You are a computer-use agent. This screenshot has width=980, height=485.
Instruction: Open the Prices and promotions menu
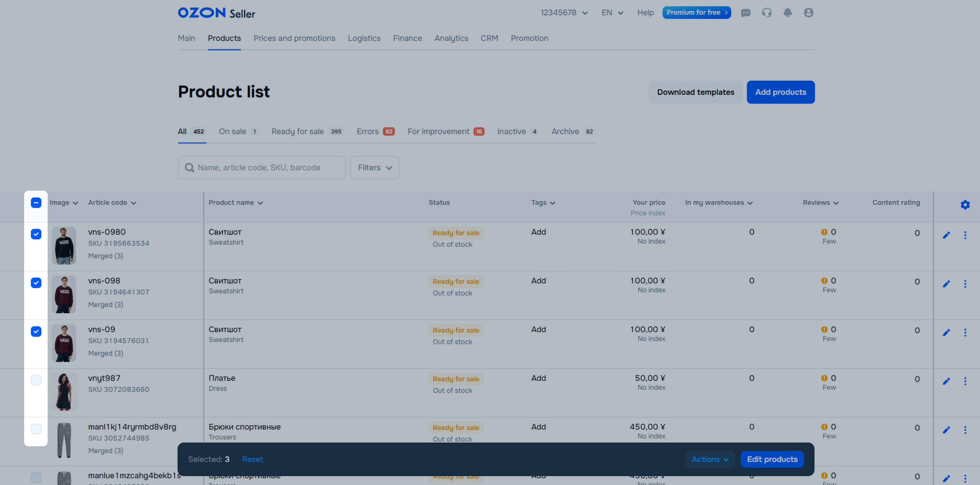point(294,38)
